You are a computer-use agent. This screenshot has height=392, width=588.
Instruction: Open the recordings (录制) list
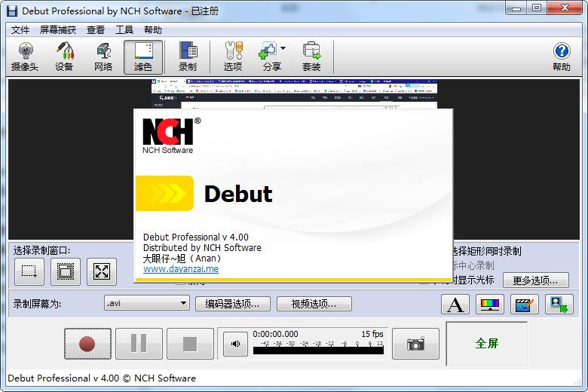point(188,57)
